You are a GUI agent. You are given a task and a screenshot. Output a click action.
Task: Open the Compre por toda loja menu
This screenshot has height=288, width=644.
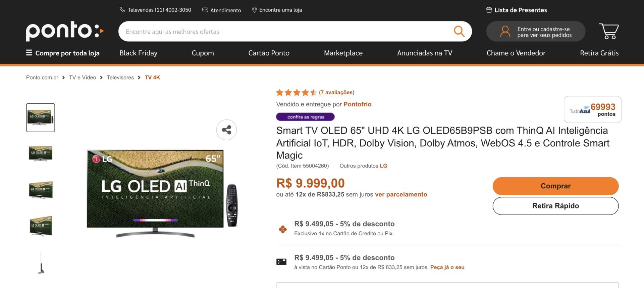click(x=63, y=53)
